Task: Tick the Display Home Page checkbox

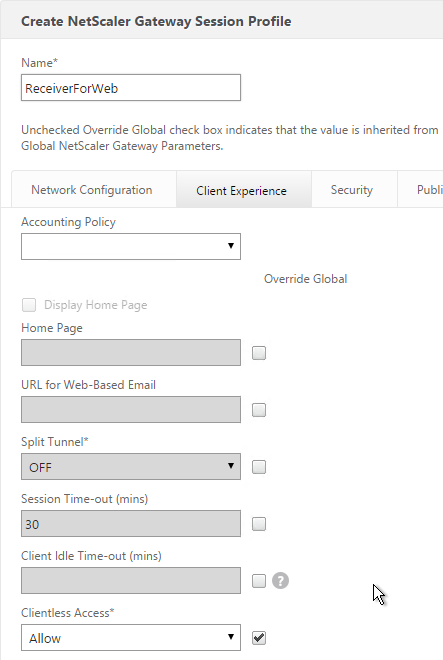Action: pos(29,305)
